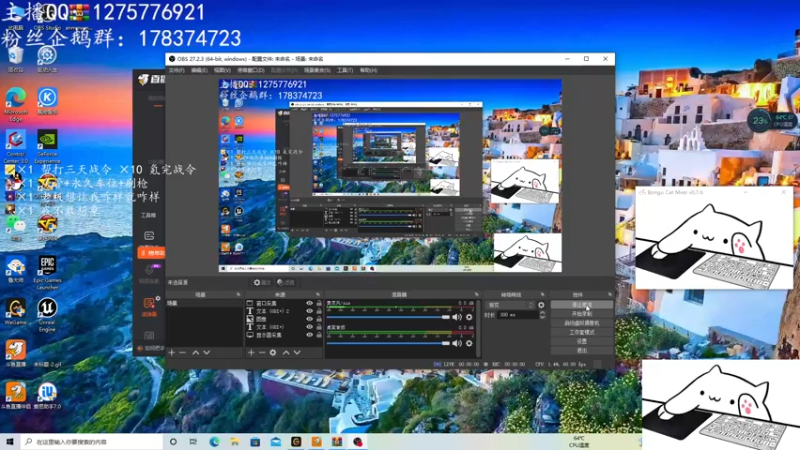Open the 帮助(H) menu in OBS

coord(368,70)
